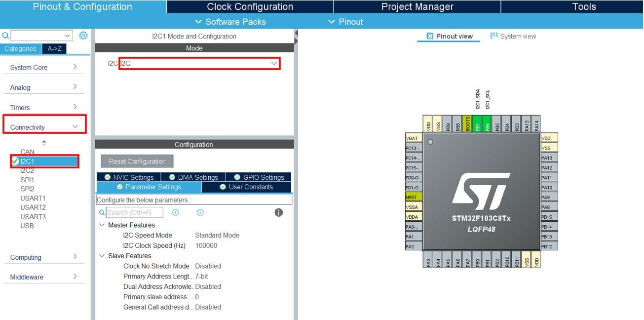This screenshot has width=644, height=320.
Task: Go to previous search result arrow
Action: point(175,212)
